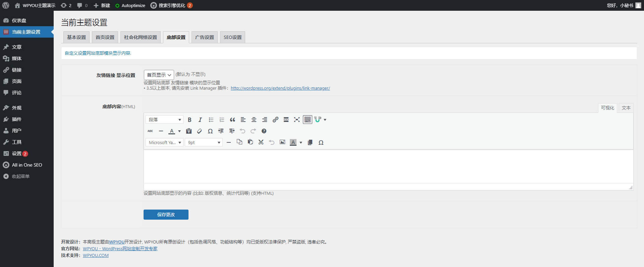
Task: Open the 段落 paragraph format dropdown
Action: [x=164, y=120]
